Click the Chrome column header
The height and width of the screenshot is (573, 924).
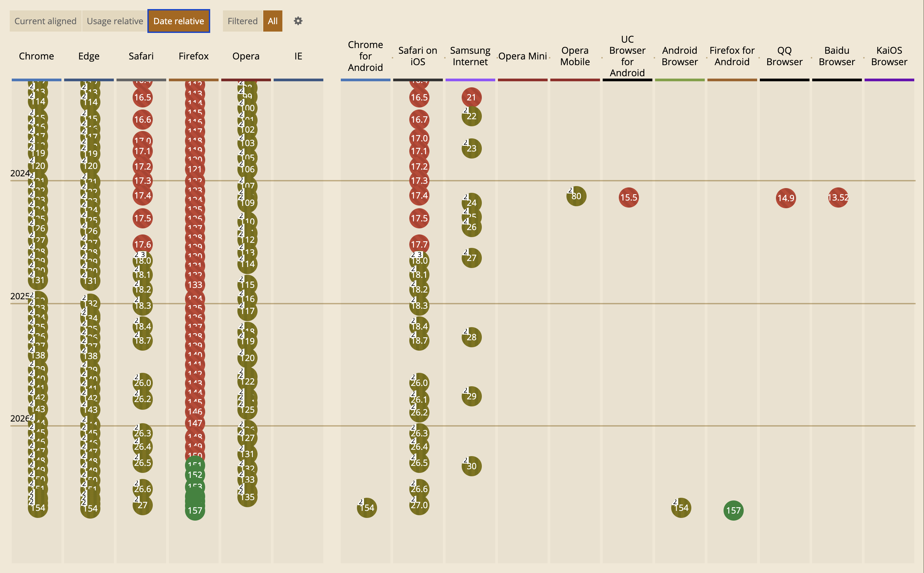36,56
